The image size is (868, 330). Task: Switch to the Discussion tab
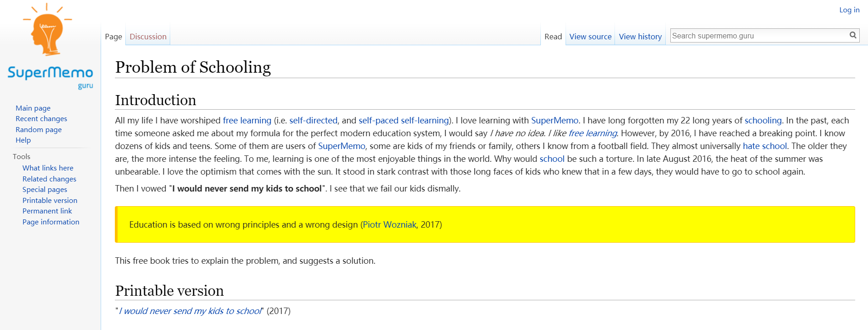pos(148,37)
